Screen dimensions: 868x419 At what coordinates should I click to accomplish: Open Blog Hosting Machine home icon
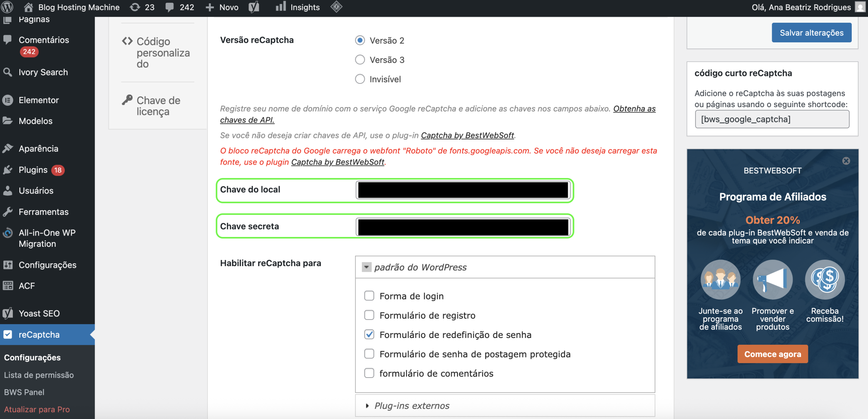point(28,7)
